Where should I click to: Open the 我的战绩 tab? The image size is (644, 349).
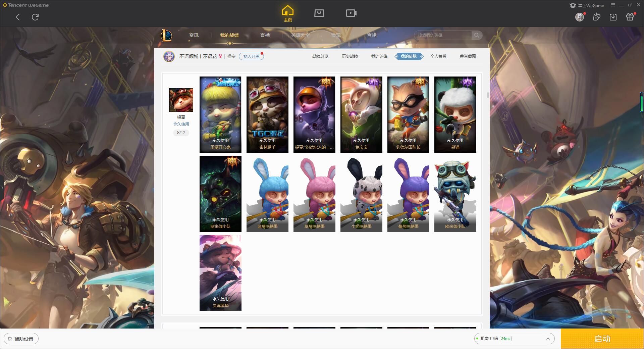coord(229,35)
